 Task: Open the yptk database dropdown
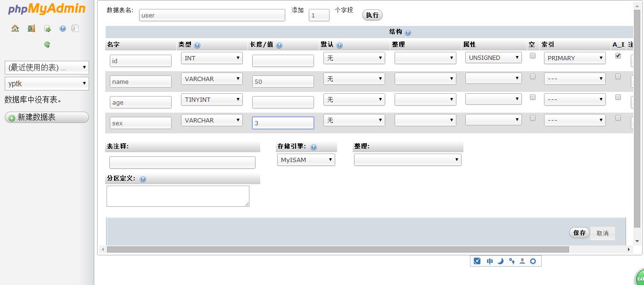(47, 84)
